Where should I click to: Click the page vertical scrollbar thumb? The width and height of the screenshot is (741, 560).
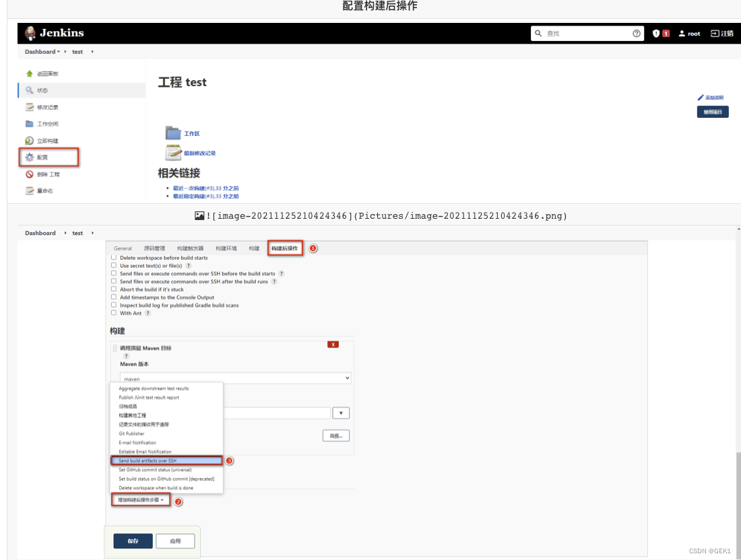click(x=738, y=504)
